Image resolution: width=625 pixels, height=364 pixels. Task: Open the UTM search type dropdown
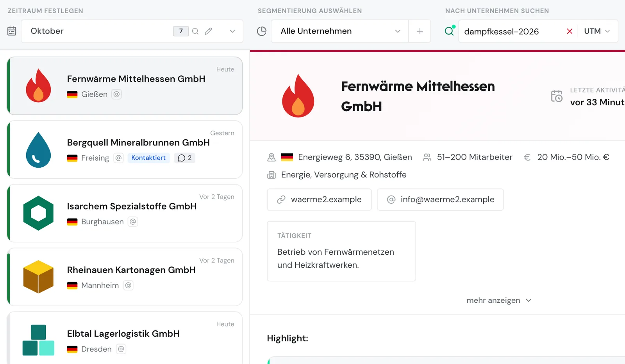597,31
